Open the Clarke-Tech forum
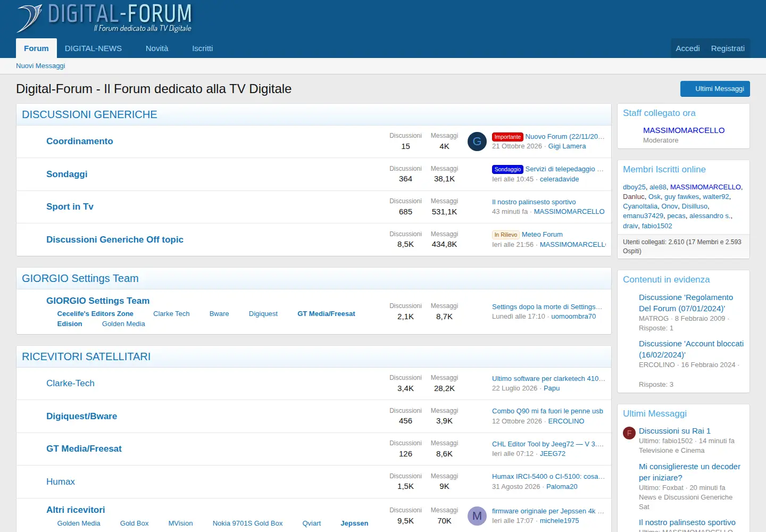This screenshot has width=766, height=532. pyautogui.click(x=70, y=383)
